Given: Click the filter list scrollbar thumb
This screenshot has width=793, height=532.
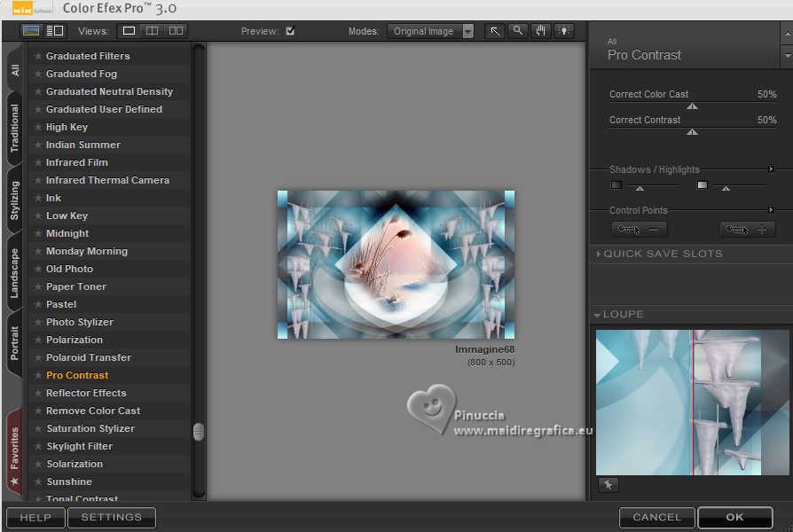Looking at the screenshot, I should (x=199, y=432).
